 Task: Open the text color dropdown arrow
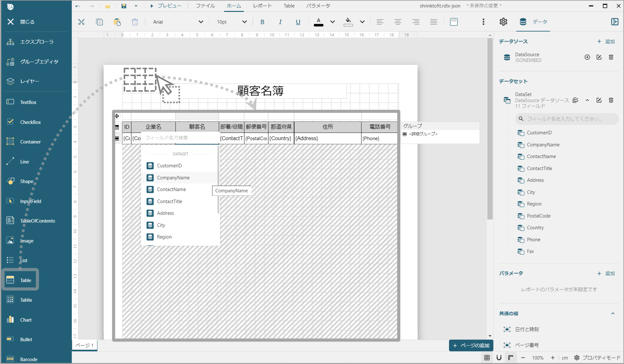click(332, 22)
